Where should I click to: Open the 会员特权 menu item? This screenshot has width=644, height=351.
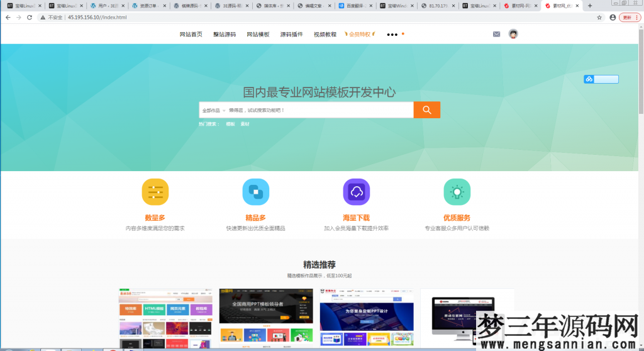(360, 35)
